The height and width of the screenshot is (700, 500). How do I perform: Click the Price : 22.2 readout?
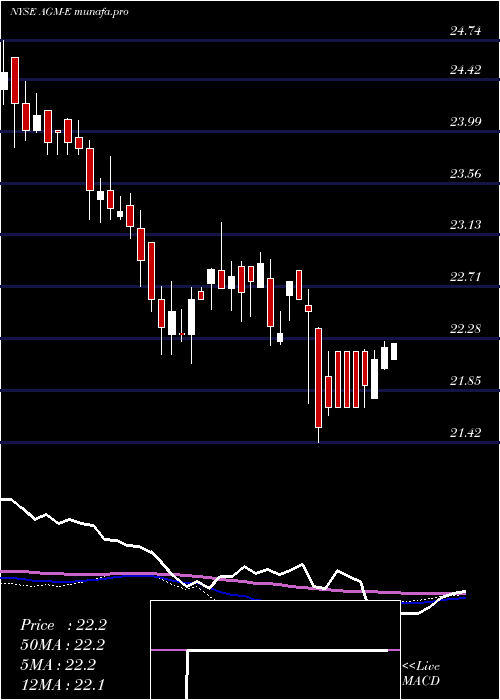click(63, 625)
